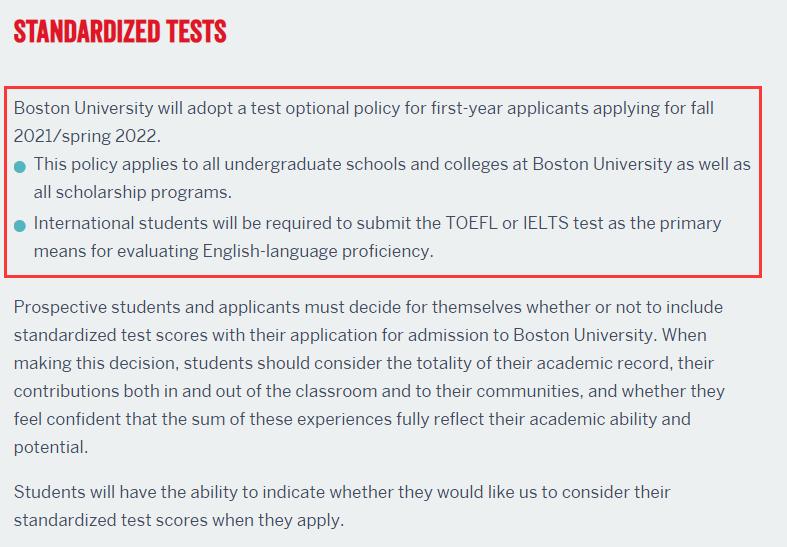The height and width of the screenshot is (547, 787).
Task: Click the teal bullet before "This policy applies"
Action: (x=20, y=167)
